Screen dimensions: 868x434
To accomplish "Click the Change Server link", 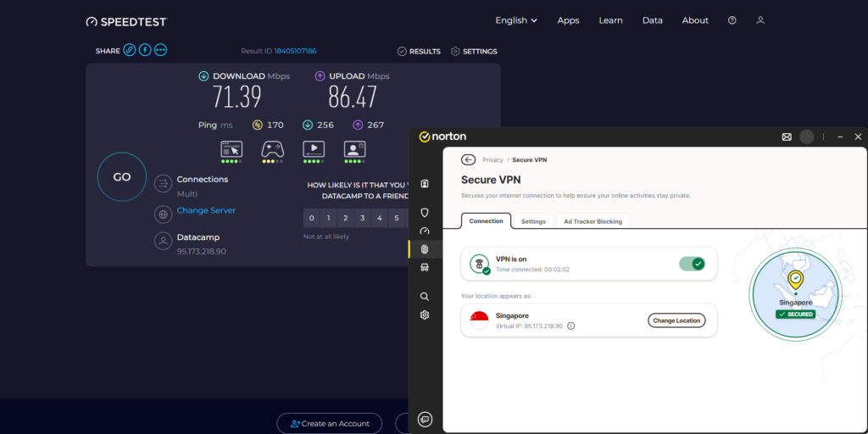I will pyautogui.click(x=206, y=210).
